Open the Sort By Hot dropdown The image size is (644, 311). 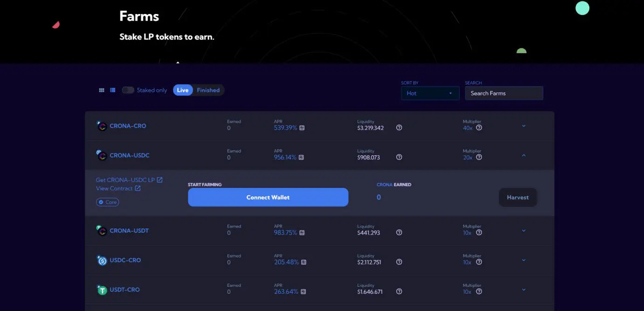[430, 93]
